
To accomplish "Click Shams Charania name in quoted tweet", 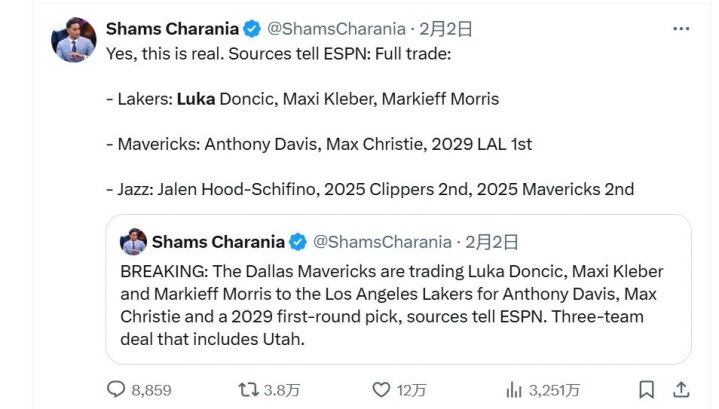I will point(218,242).
